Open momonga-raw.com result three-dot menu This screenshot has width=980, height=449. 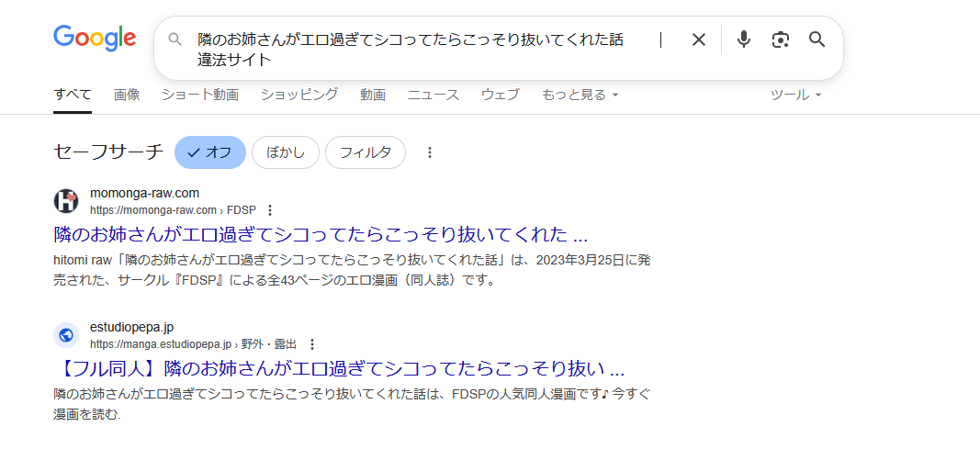coord(270,209)
